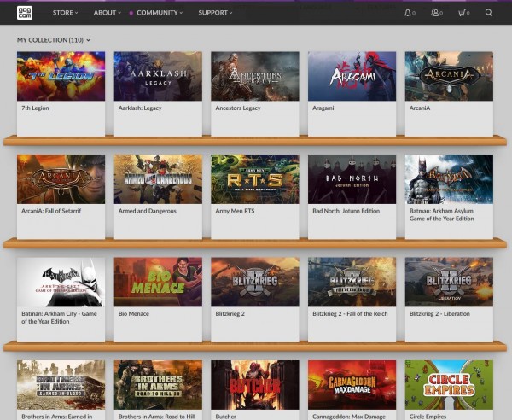512x420 pixels.
Task: Expand MY COLLECTION (110) dropdown
Action: tap(54, 40)
